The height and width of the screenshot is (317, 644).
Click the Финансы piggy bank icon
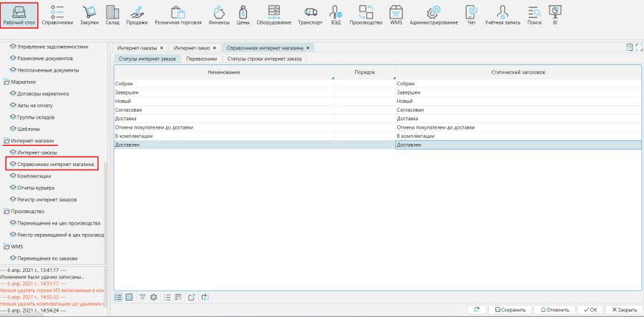[x=220, y=15]
